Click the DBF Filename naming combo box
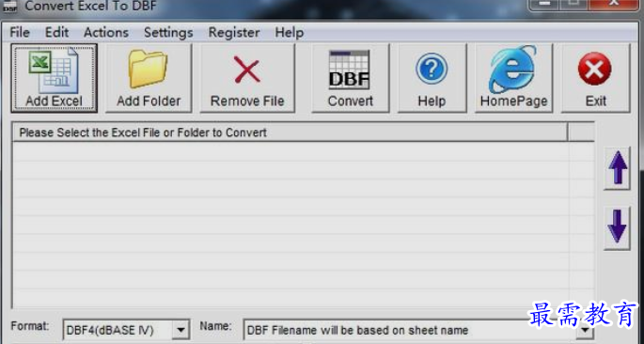The height and width of the screenshot is (344, 644). 418,330
